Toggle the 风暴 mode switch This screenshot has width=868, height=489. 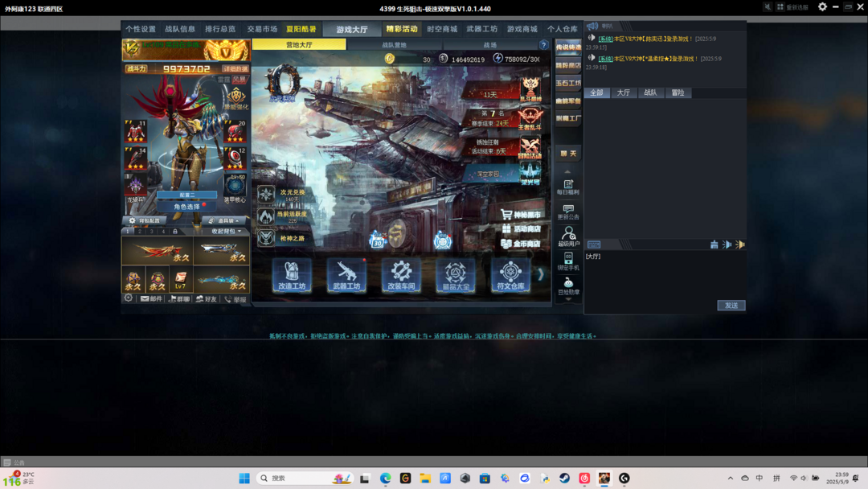[x=240, y=80]
